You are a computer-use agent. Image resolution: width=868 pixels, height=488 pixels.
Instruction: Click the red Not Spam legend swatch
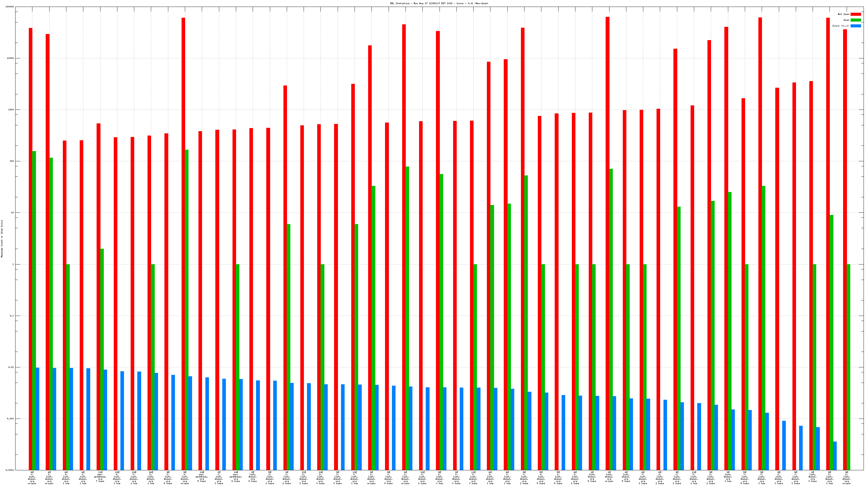click(x=855, y=14)
